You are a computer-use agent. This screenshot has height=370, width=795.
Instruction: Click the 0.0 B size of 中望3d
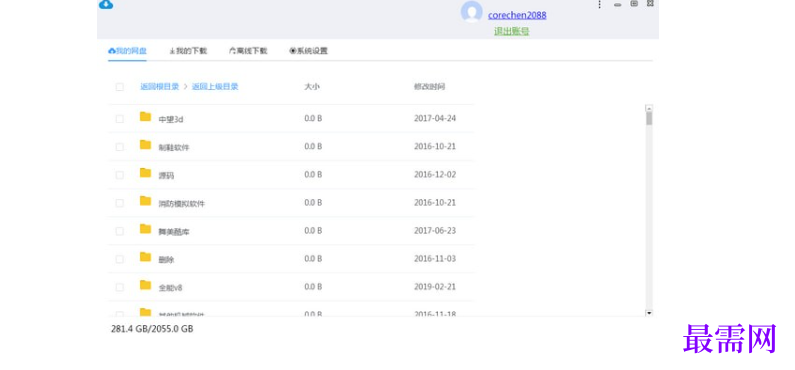tap(313, 119)
